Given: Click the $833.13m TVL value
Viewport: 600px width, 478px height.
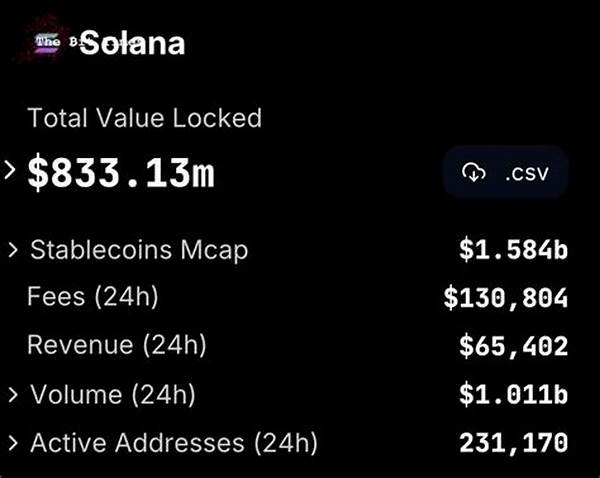Looking at the screenshot, I should pos(121,171).
